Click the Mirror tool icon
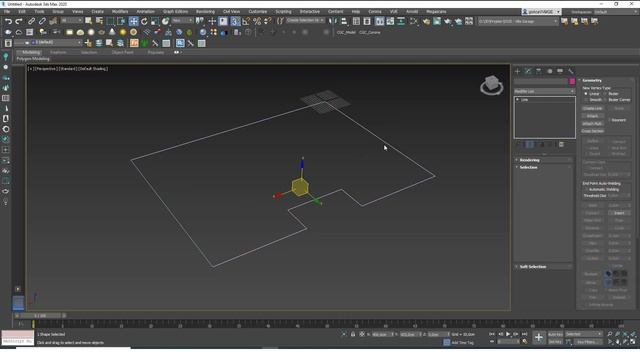This screenshot has width=640, height=360. click(333, 21)
